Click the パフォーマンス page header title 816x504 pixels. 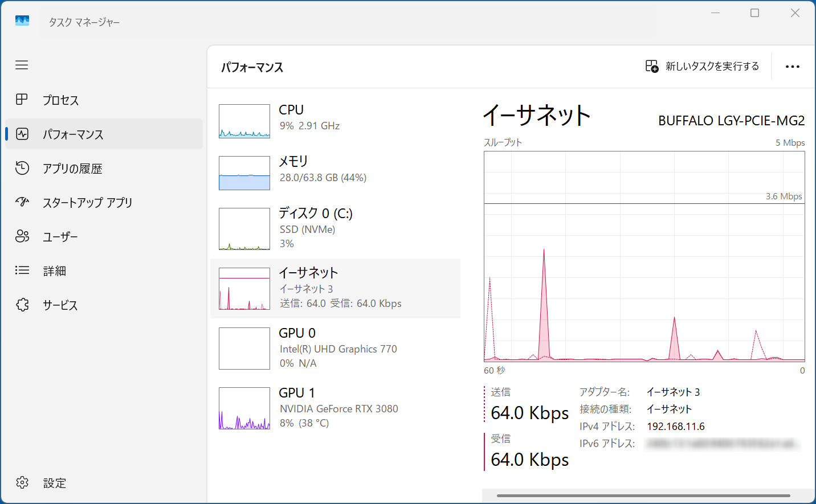[252, 67]
